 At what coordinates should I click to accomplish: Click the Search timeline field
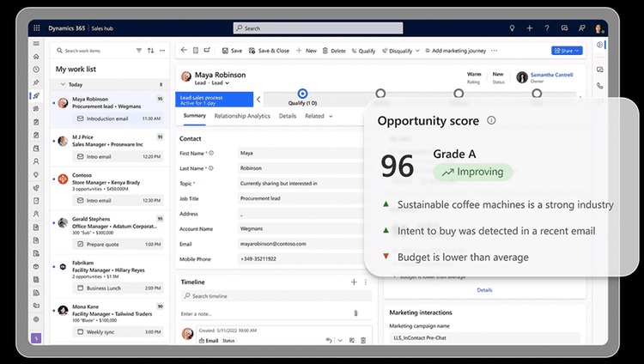coord(276,296)
